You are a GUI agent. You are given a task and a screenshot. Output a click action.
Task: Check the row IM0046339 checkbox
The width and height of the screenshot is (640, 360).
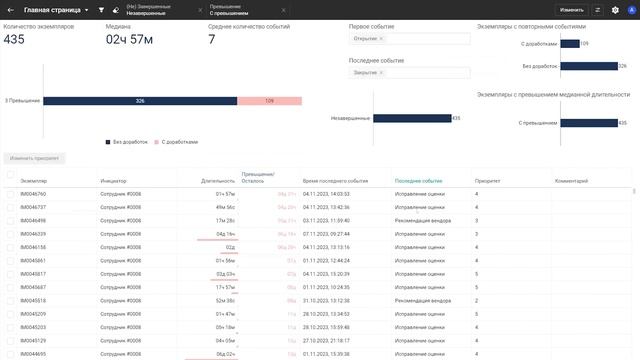(x=10, y=234)
